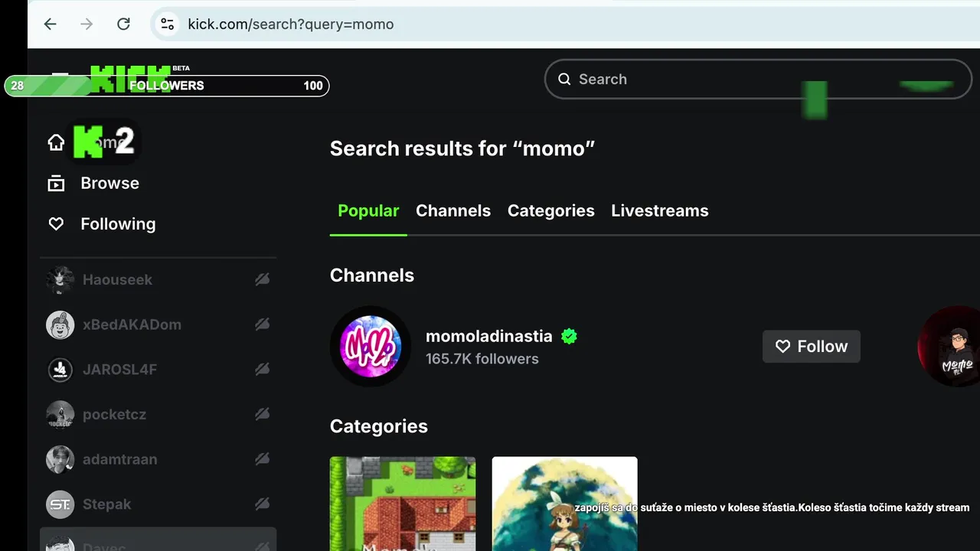
Task: Switch to the Categories tab
Action: [x=550, y=210]
